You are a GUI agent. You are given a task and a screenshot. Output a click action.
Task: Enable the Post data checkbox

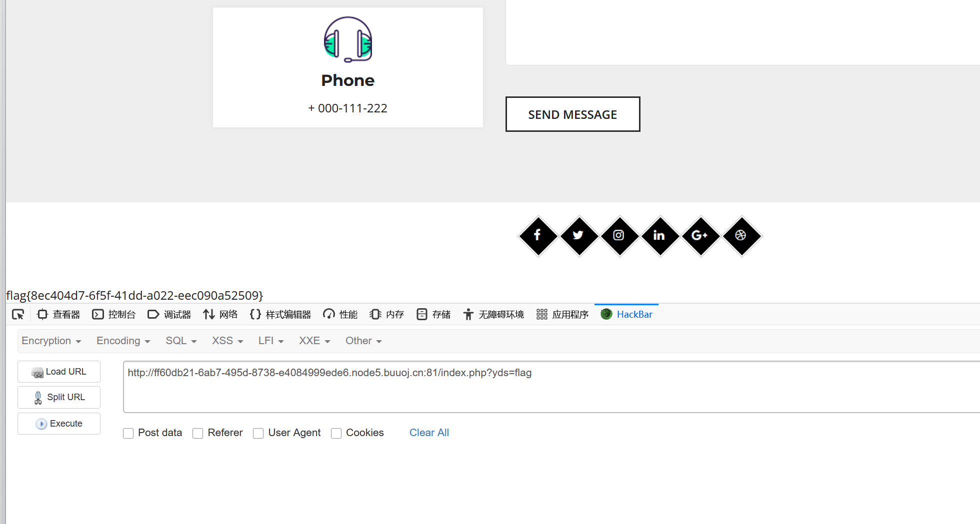[x=128, y=433]
